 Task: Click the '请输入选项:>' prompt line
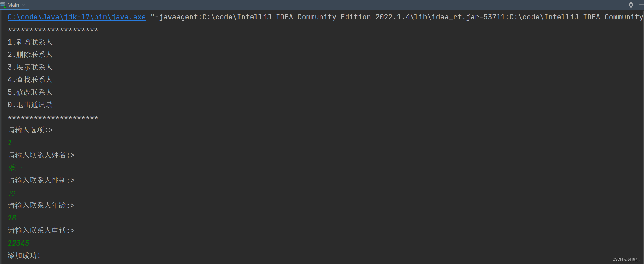click(x=30, y=130)
